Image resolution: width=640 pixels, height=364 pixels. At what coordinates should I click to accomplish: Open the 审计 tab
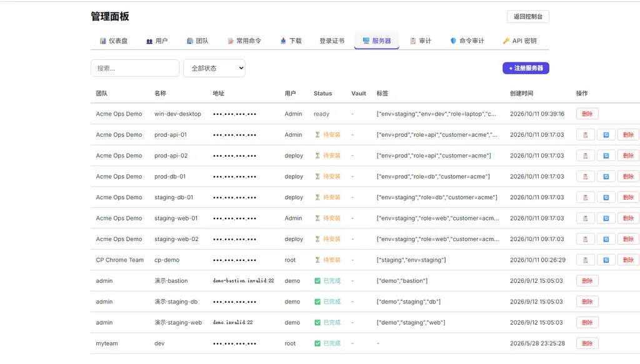coord(421,41)
